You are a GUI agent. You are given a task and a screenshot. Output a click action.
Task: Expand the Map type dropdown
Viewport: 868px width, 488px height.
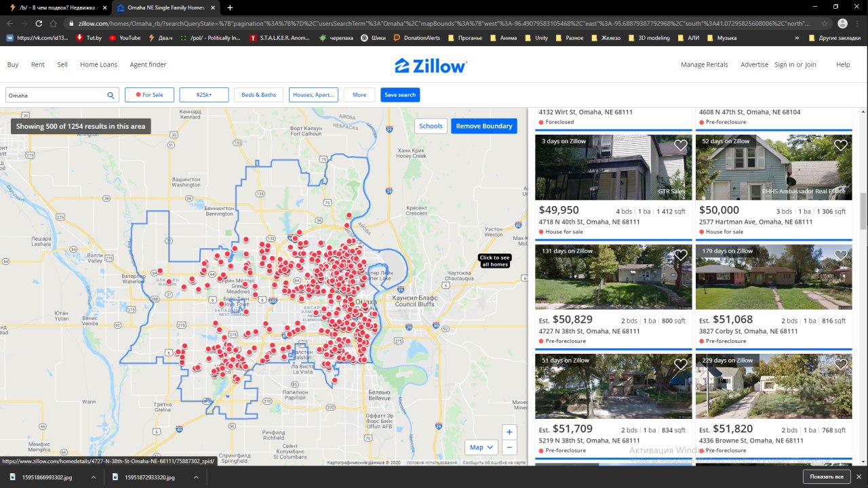click(x=482, y=447)
